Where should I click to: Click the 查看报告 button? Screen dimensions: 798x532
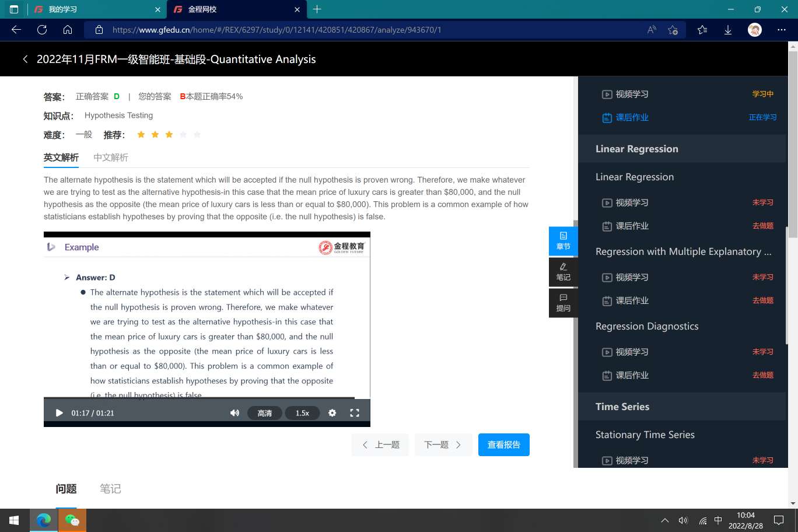pyautogui.click(x=503, y=445)
